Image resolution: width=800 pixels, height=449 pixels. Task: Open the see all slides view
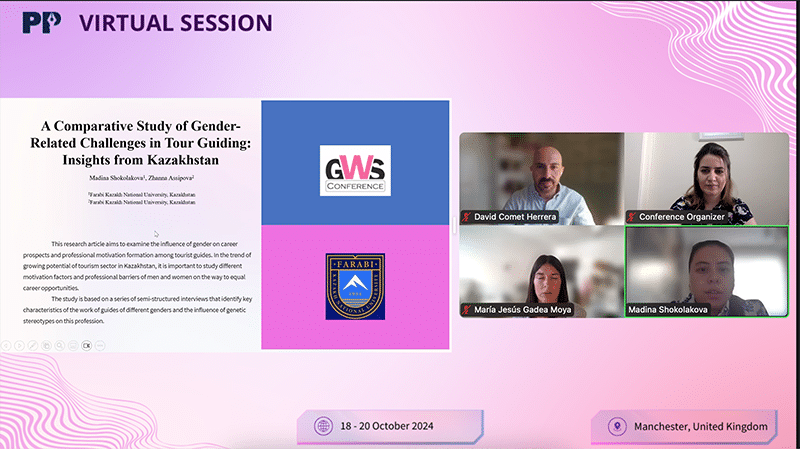(x=46, y=345)
